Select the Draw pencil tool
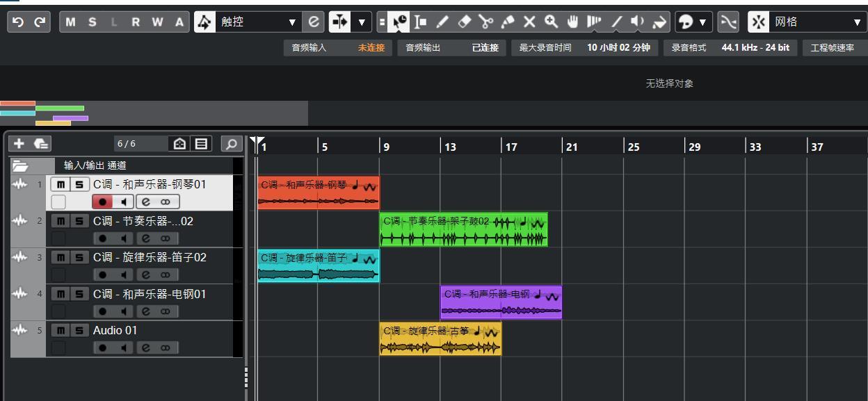 coord(442,22)
